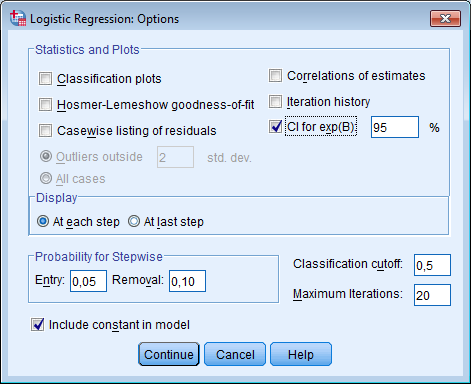Image resolution: width=471 pixels, height=385 pixels.
Task: Uncheck CI for exp(B) checkbox
Action: 275,127
